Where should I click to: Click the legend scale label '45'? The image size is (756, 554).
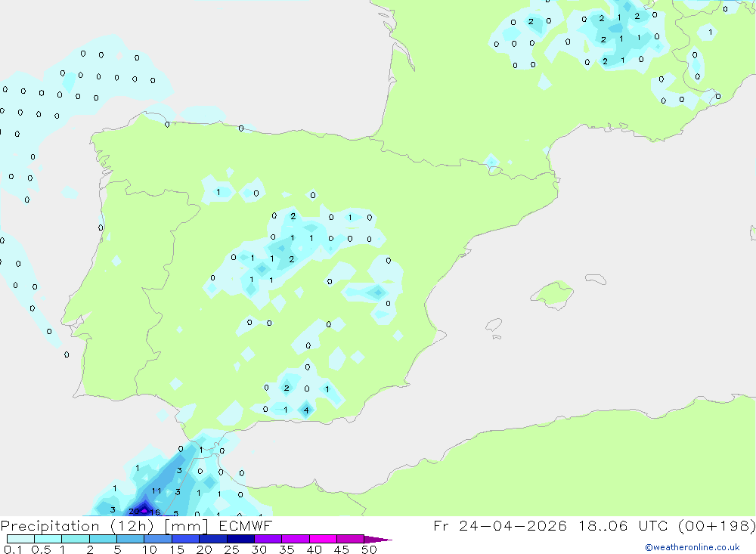(342, 549)
